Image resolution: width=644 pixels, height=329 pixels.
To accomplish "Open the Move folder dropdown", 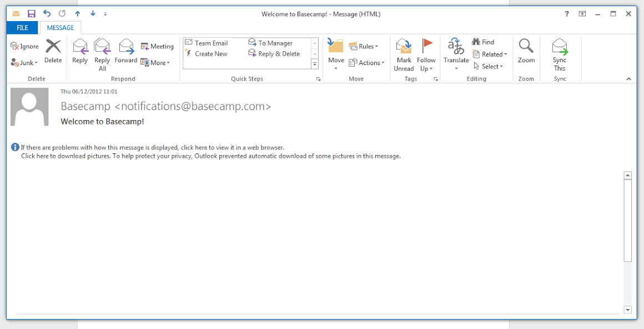I will pos(336,54).
